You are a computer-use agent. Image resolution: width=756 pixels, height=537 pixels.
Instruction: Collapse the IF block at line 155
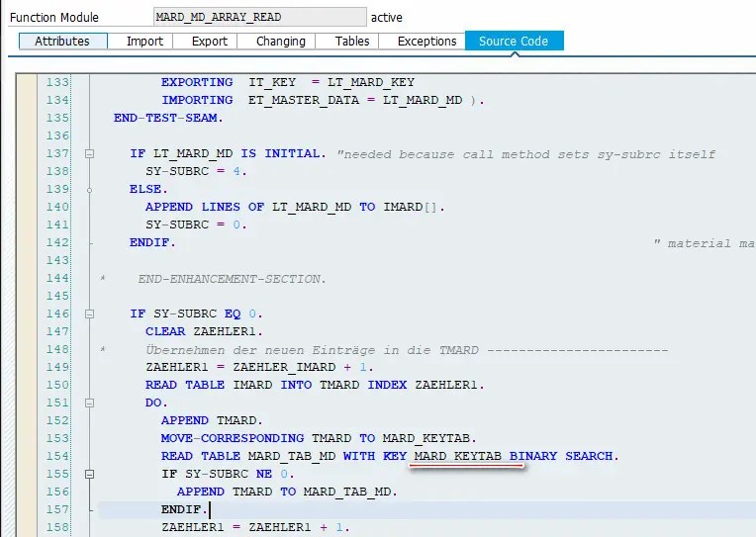point(89,475)
